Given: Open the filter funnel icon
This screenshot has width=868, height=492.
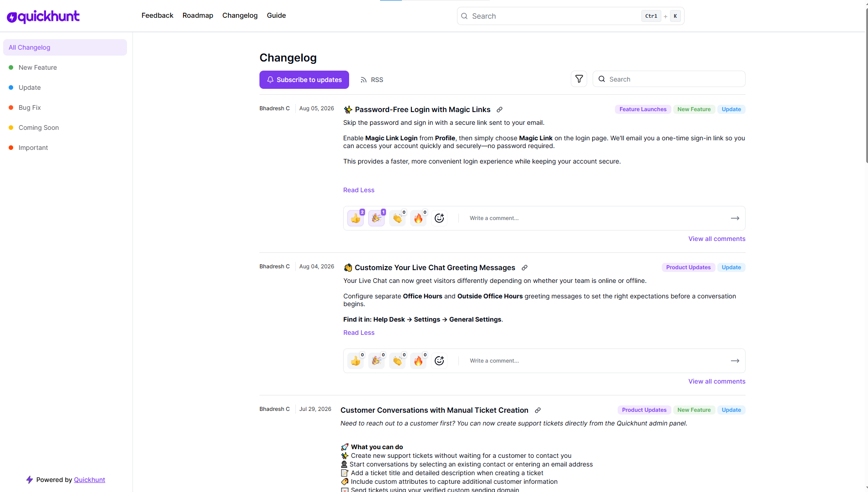Looking at the screenshot, I should pos(579,79).
